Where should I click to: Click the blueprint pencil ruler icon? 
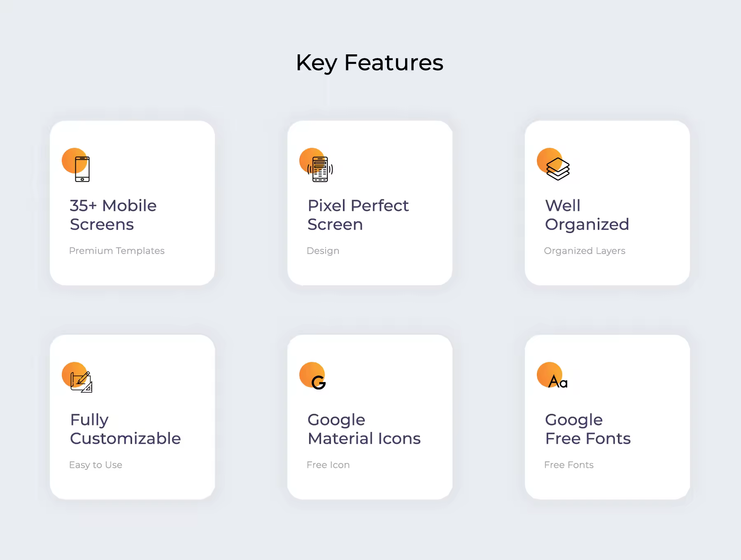pyautogui.click(x=81, y=382)
